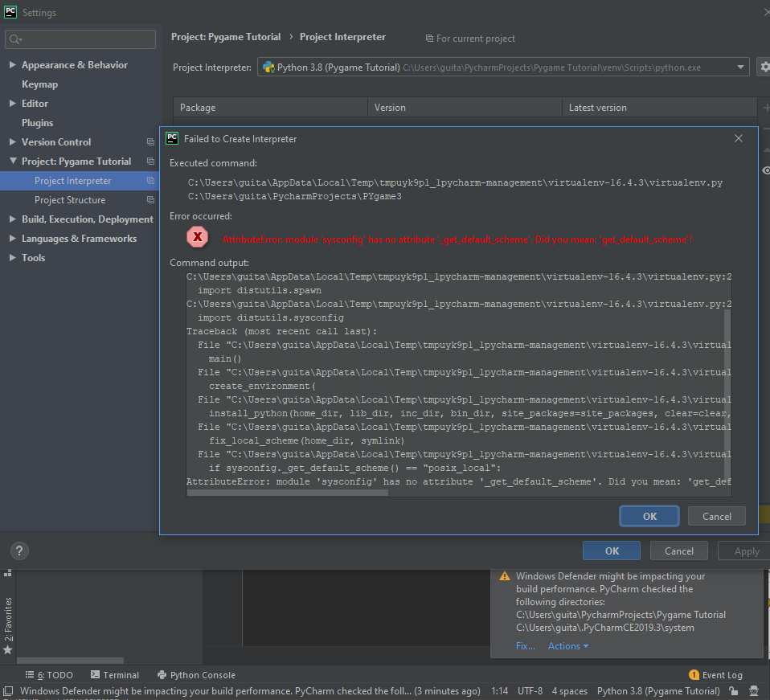This screenshot has height=700, width=770.
Task: Click OK in the Failed to Create Interpreter dialog
Action: point(649,515)
